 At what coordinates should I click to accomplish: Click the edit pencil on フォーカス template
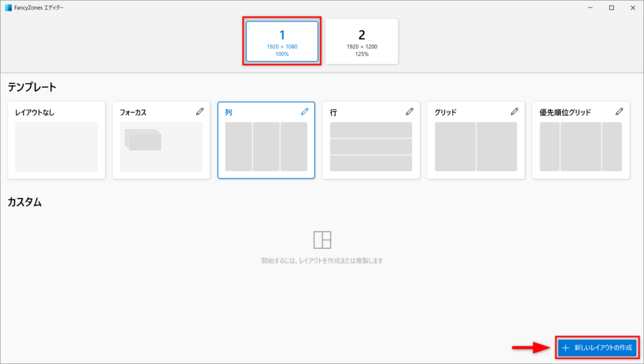point(200,111)
